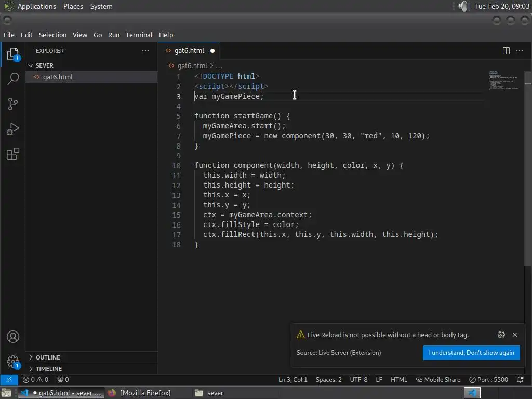Click the clock showing Tue Feb 20, 09:03

click(501, 6)
